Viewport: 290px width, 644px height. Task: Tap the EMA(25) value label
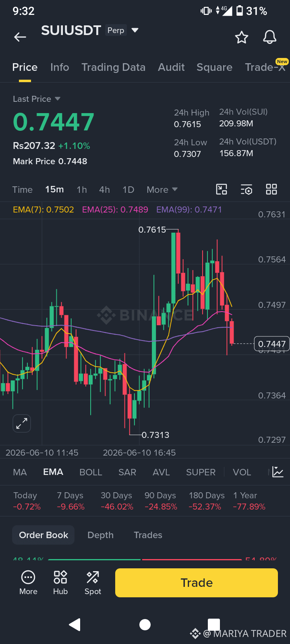(115, 210)
